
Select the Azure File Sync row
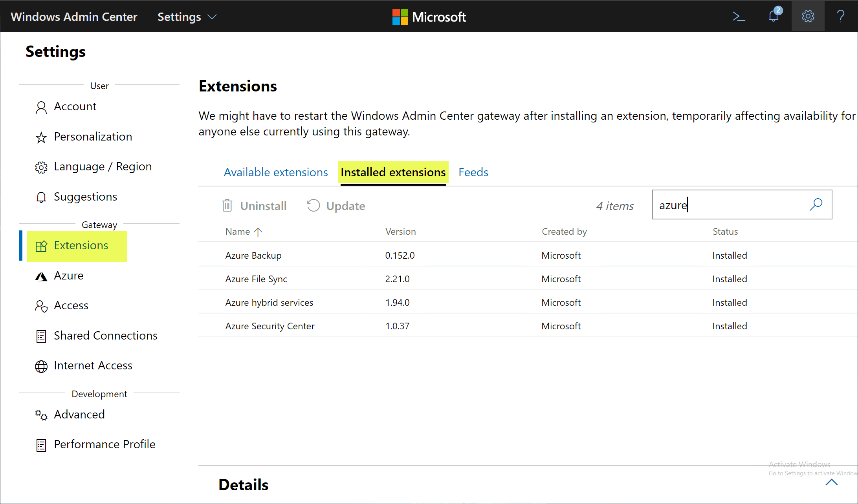(256, 279)
